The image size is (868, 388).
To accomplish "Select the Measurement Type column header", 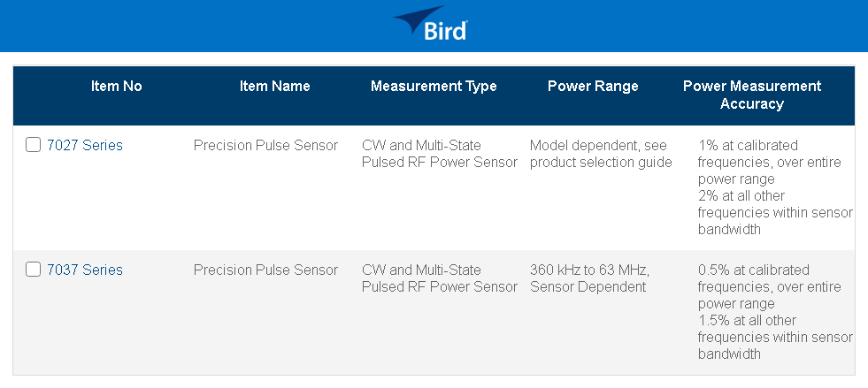I will tap(434, 87).
